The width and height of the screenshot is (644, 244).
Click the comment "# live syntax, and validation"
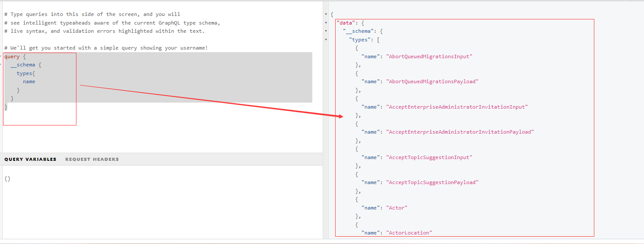tap(105, 31)
